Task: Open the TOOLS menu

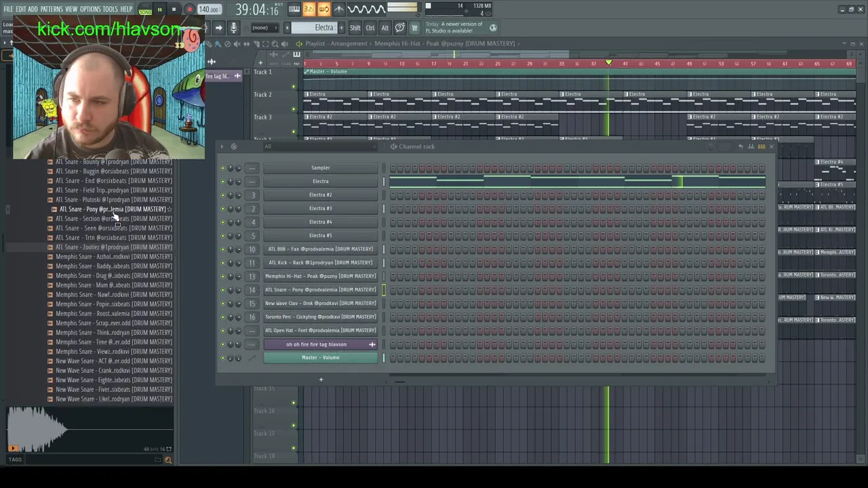Action: click(110, 9)
